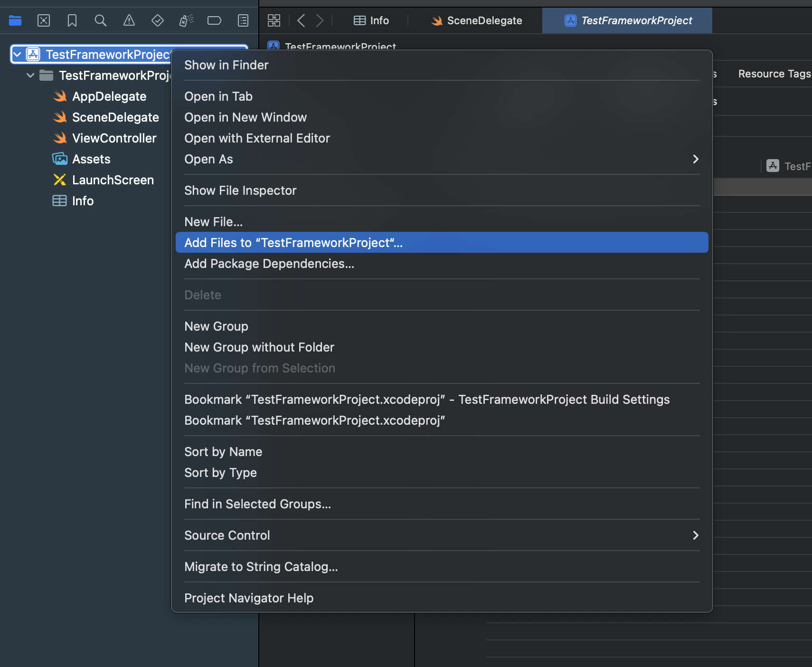Image resolution: width=812 pixels, height=667 pixels.
Task: Collapse the TestFrameworkProject root project disclosure
Action: point(17,55)
